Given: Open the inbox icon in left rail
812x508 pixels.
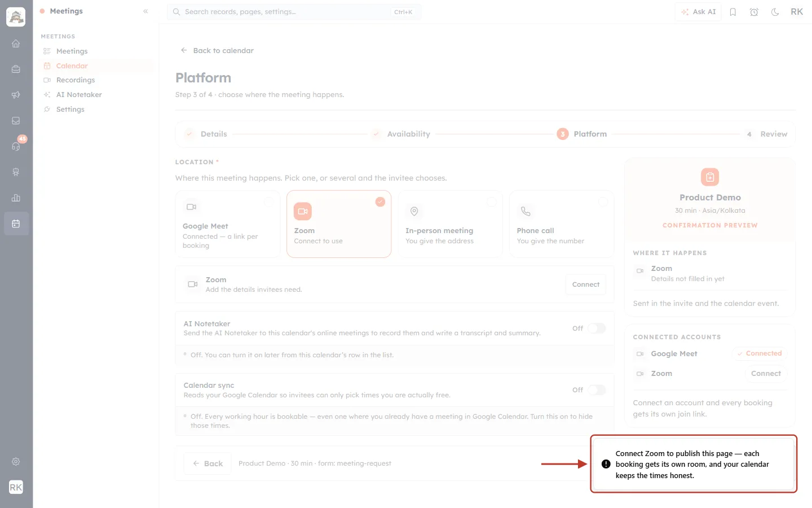Looking at the screenshot, I should click(16, 121).
